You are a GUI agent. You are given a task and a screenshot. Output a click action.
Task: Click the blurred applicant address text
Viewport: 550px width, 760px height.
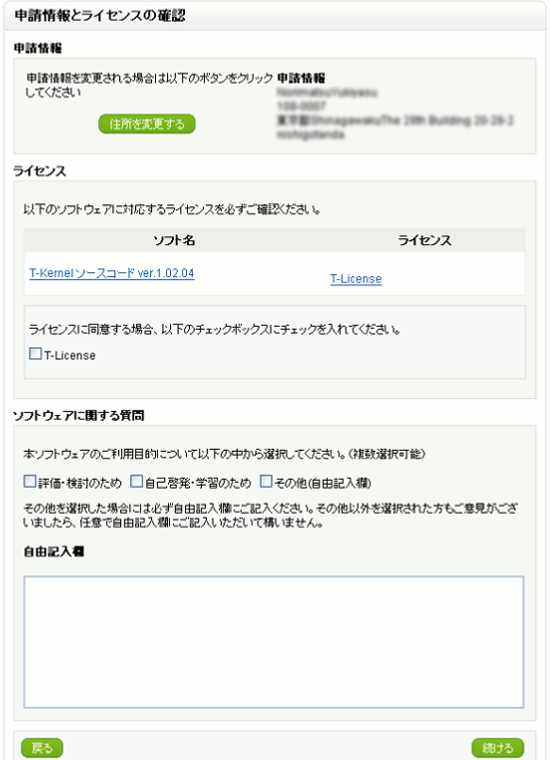[395, 120]
